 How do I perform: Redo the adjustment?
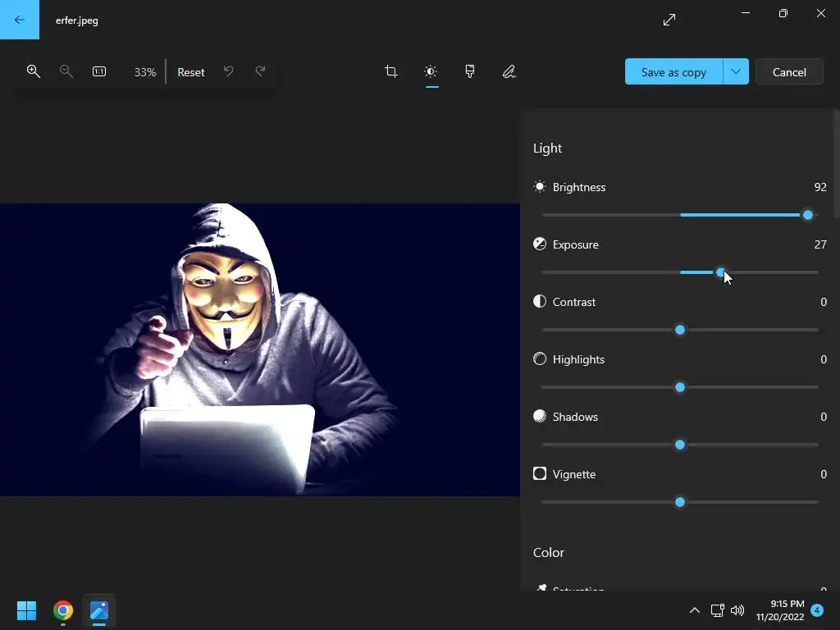260,71
